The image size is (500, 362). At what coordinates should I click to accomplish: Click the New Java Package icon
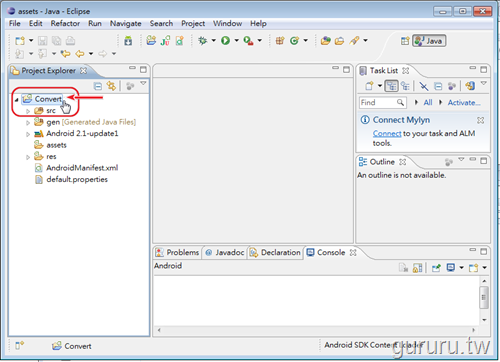(280, 41)
